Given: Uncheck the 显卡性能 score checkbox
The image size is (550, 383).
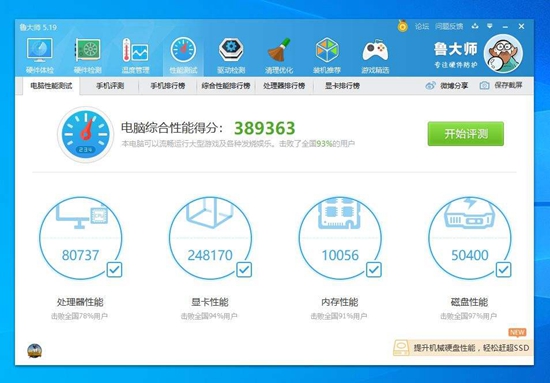Looking at the screenshot, I should point(244,269).
